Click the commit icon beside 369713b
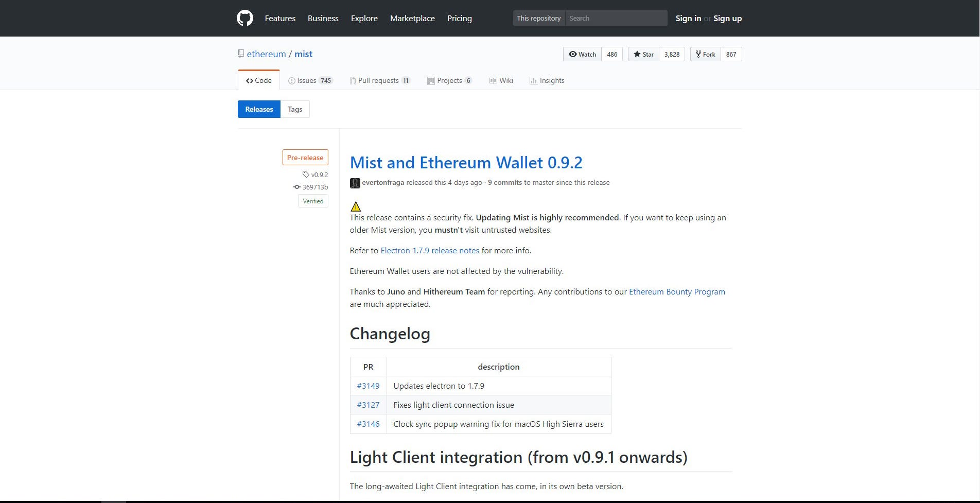This screenshot has height=503, width=980. (x=297, y=187)
